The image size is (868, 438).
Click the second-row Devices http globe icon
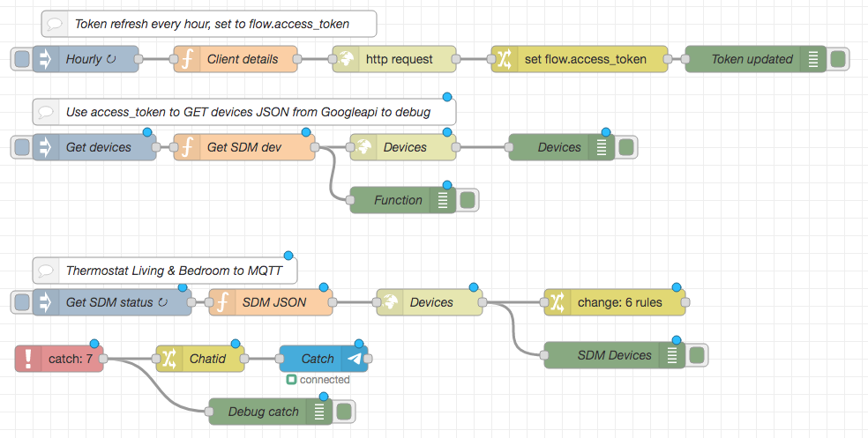(x=363, y=147)
